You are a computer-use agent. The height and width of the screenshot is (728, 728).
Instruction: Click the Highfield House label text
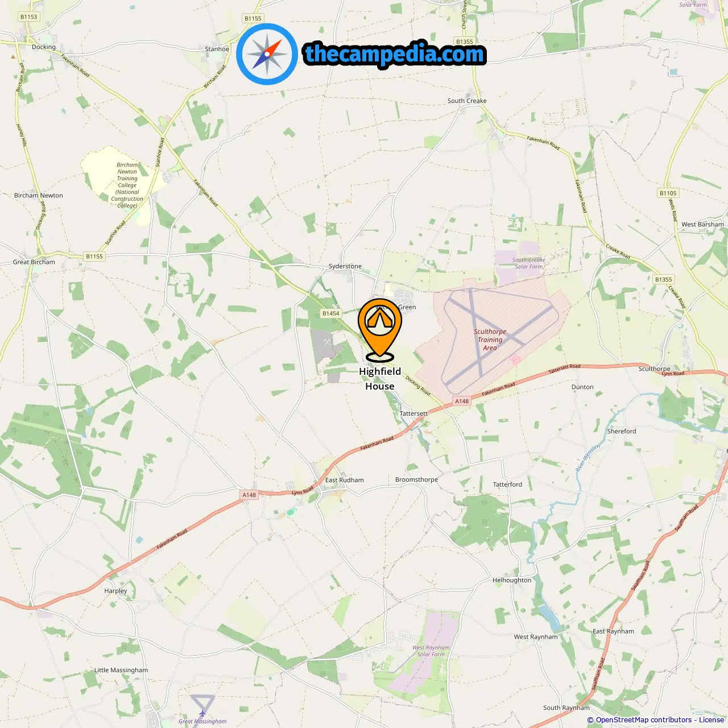pyautogui.click(x=380, y=379)
